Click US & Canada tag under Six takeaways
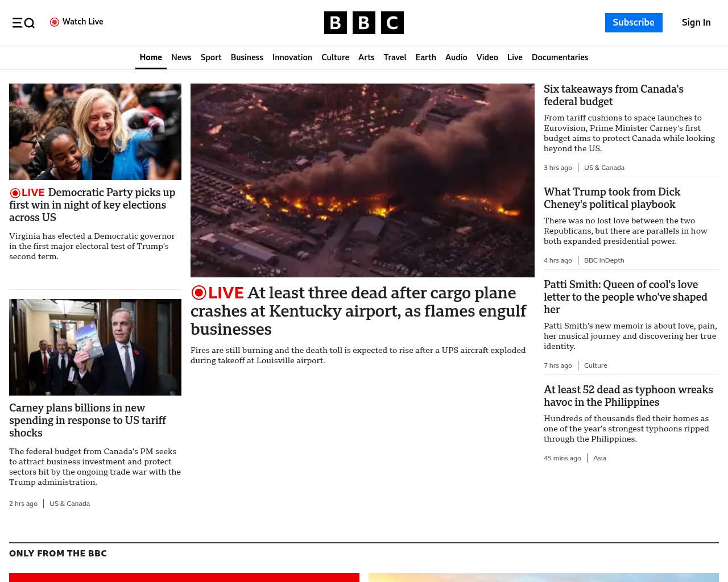The image size is (728, 582). coord(604,168)
